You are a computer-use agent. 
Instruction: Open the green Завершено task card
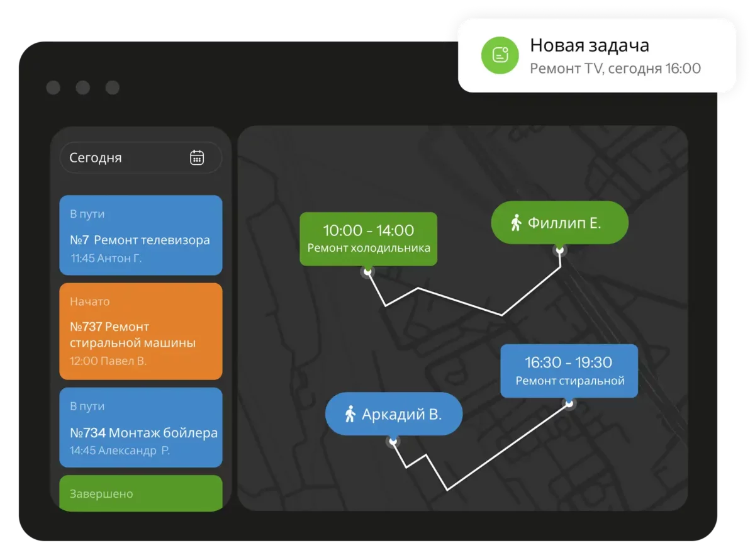pyautogui.click(x=140, y=493)
